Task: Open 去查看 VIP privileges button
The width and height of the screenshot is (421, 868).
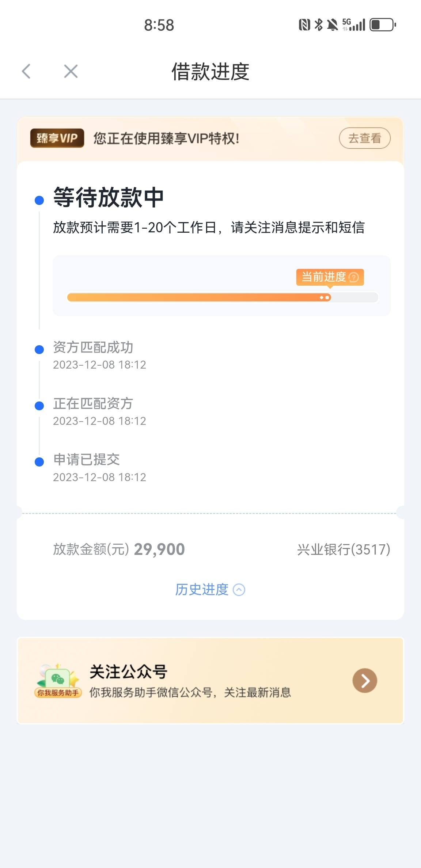Action: 365,138
